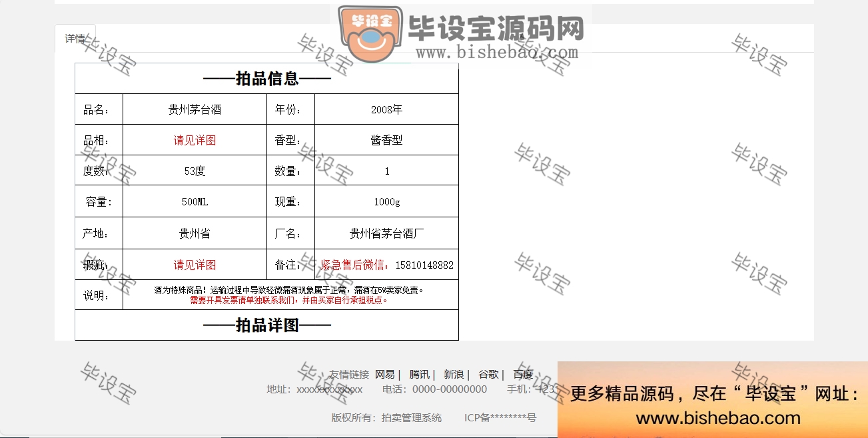Click the 容量 label
This screenshot has height=438, width=868.
[x=99, y=202]
